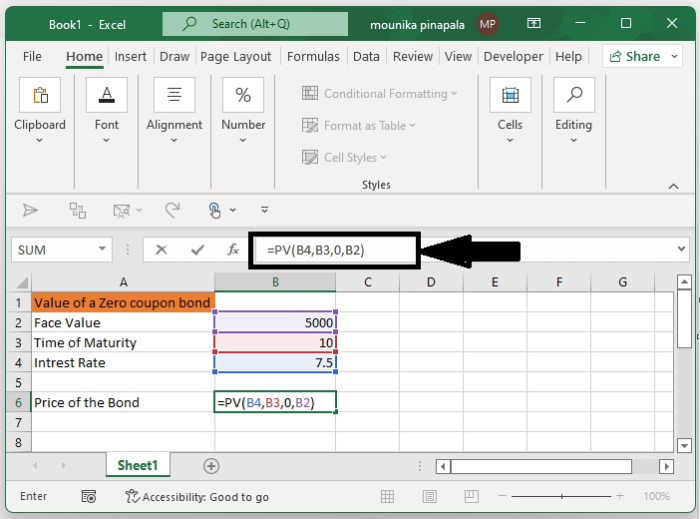This screenshot has height=519, width=700.
Task: Select cell B2 containing 5000
Action: click(275, 323)
